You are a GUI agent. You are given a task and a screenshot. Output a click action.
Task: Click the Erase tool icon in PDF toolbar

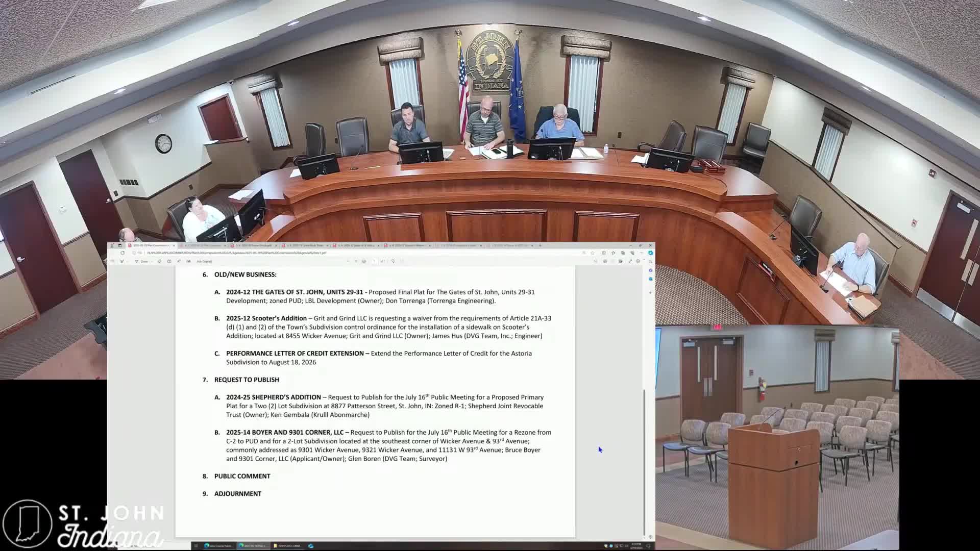click(x=159, y=261)
